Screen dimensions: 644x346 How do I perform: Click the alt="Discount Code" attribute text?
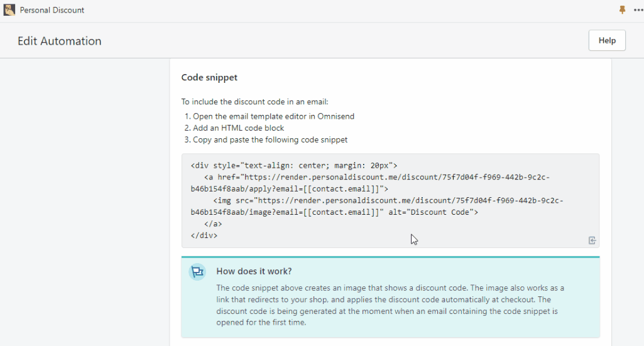(431, 212)
